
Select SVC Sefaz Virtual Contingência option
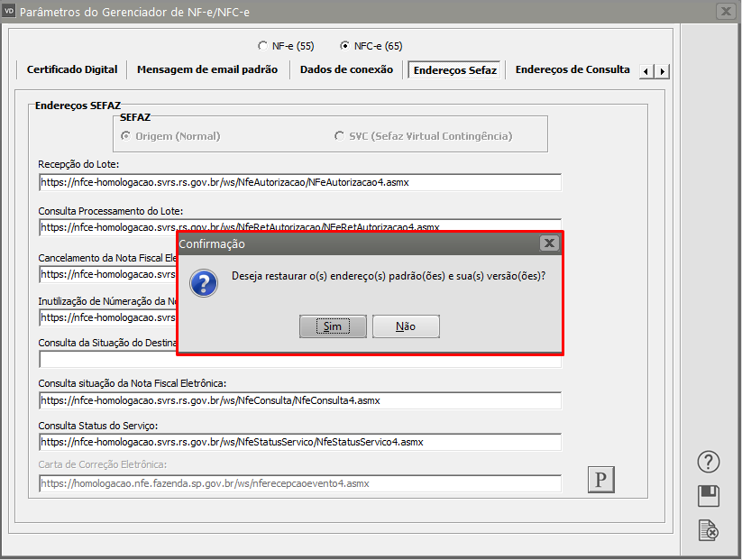(x=424, y=136)
